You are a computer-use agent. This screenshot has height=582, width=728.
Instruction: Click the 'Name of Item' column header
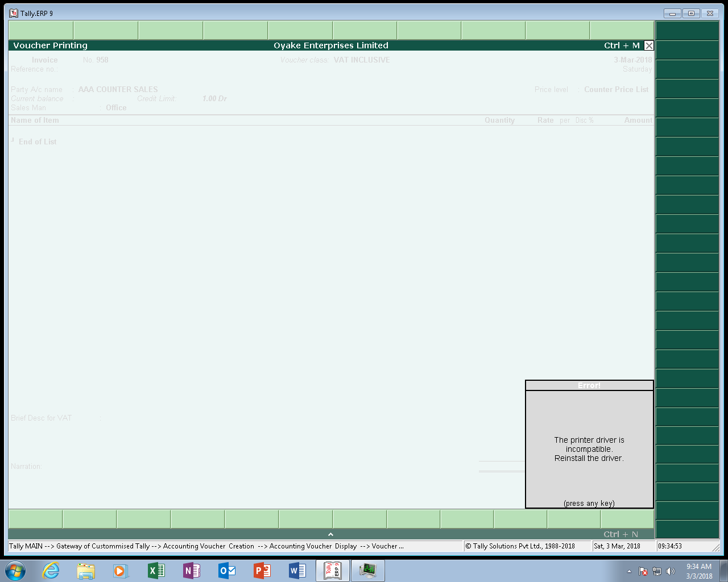(x=35, y=120)
